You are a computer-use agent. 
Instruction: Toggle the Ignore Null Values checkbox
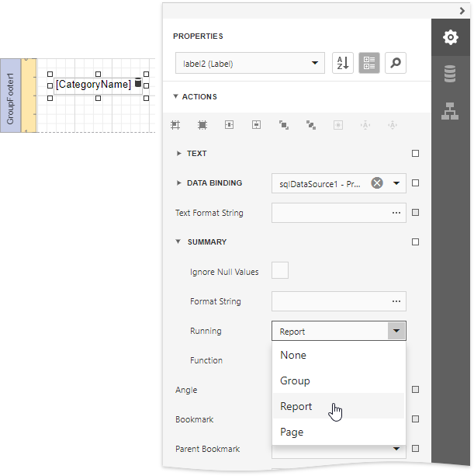pyautogui.click(x=280, y=271)
